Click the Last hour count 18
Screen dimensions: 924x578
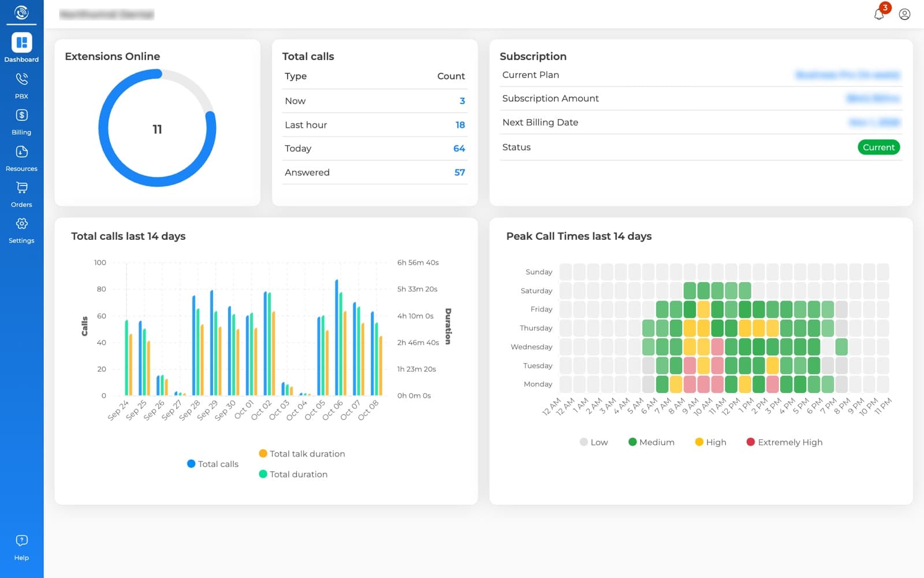(x=460, y=125)
